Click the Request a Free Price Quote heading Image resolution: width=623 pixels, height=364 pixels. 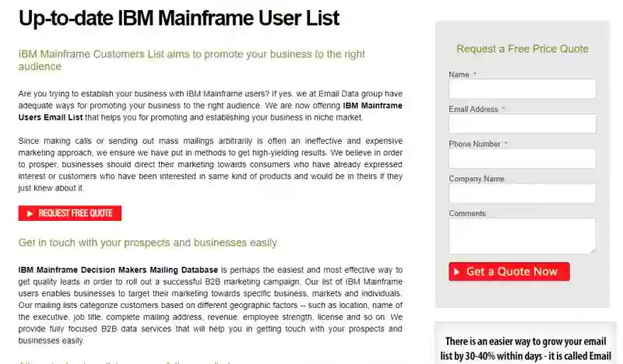point(522,49)
